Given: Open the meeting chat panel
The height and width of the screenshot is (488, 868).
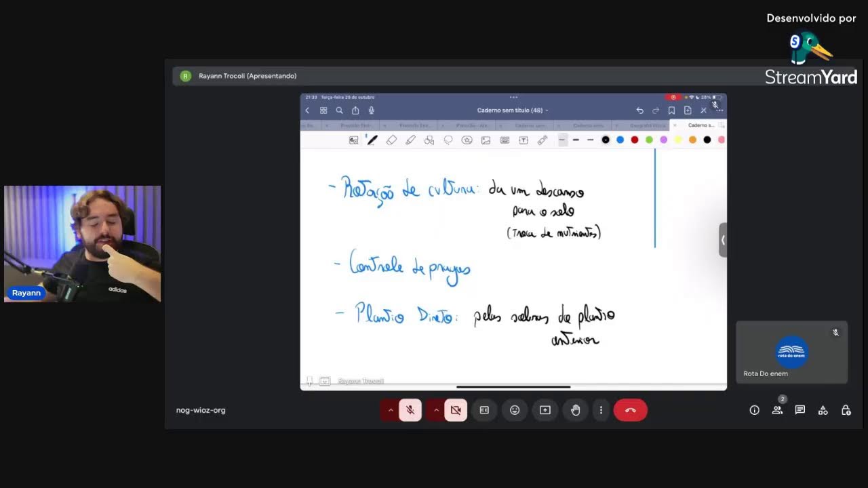Looking at the screenshot, I should tap(800, 410).
